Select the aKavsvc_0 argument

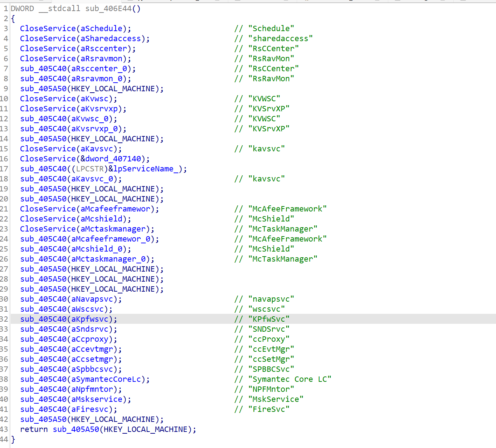(x=92, y=179)
